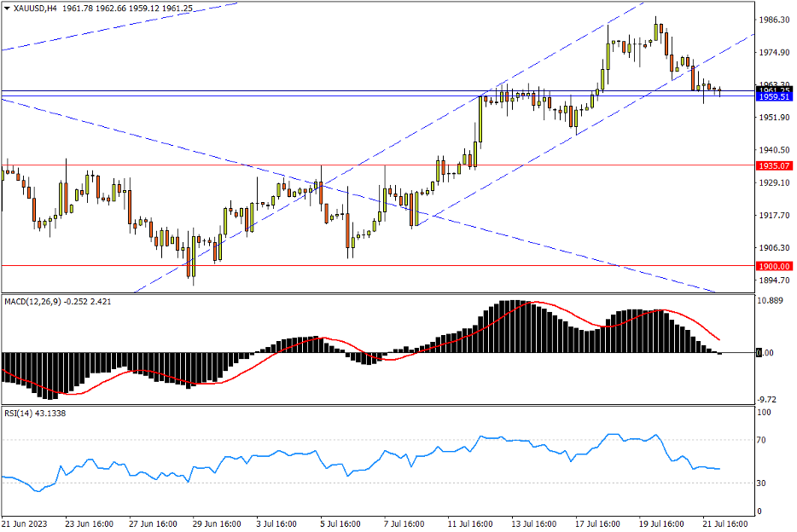Click the dropdown triangle beside XAUUSD,H4
797x532 pixels.
click(7, 9)
